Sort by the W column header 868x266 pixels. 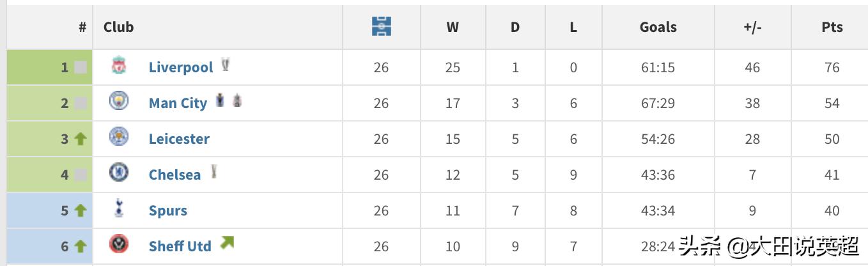(453, 27)
